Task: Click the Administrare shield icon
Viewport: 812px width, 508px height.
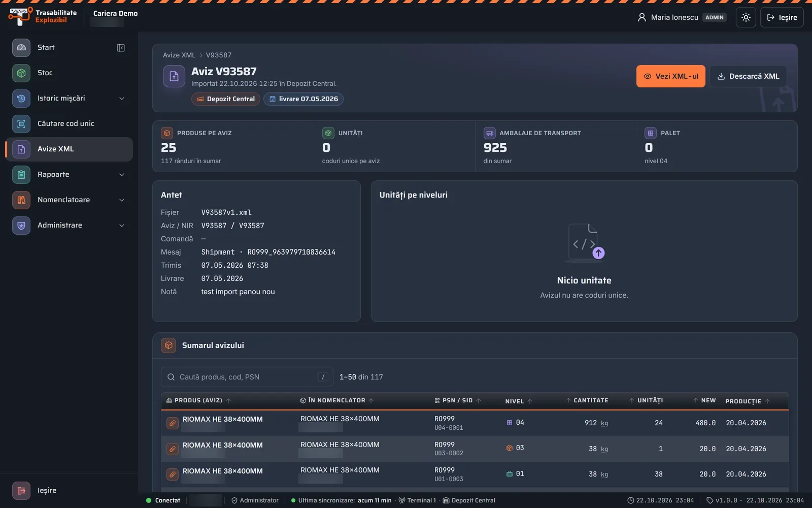Action: point(21,225)
